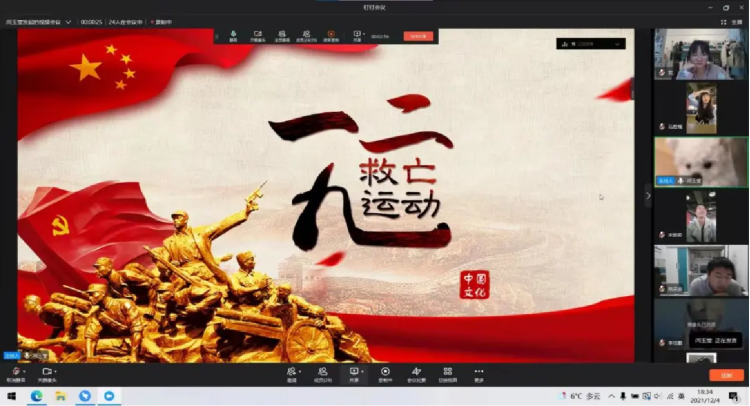The height and width of the screenshot is (406, 750).
Task: Open the meeting minutes icon in bottom toolbar
Action: tap(417, 371)
